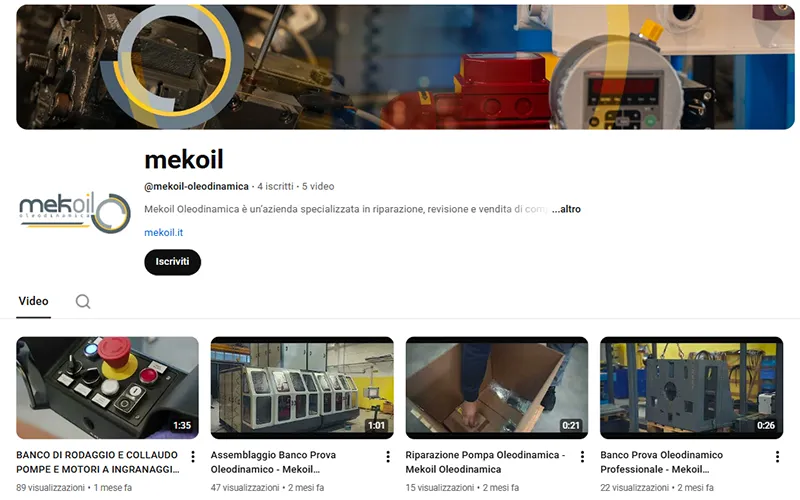Open video title Banco Prova Oleodinamico Professionale

tap(662, 462)
